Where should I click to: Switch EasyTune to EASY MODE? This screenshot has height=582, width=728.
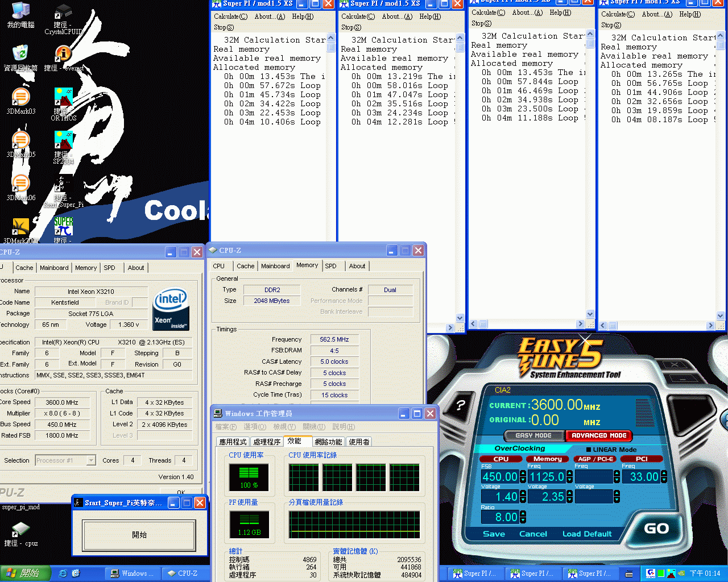tap(533, 435)
